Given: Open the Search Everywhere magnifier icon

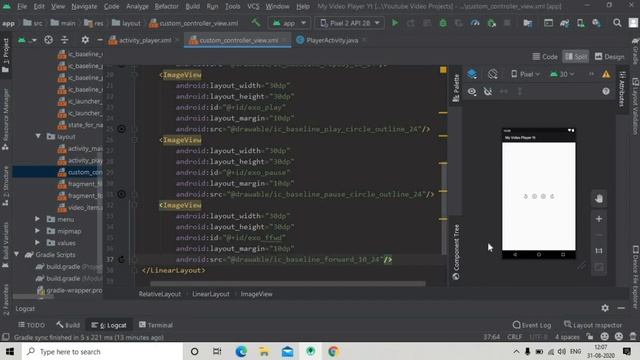Looking at the screenshot, I should point(617,23).
